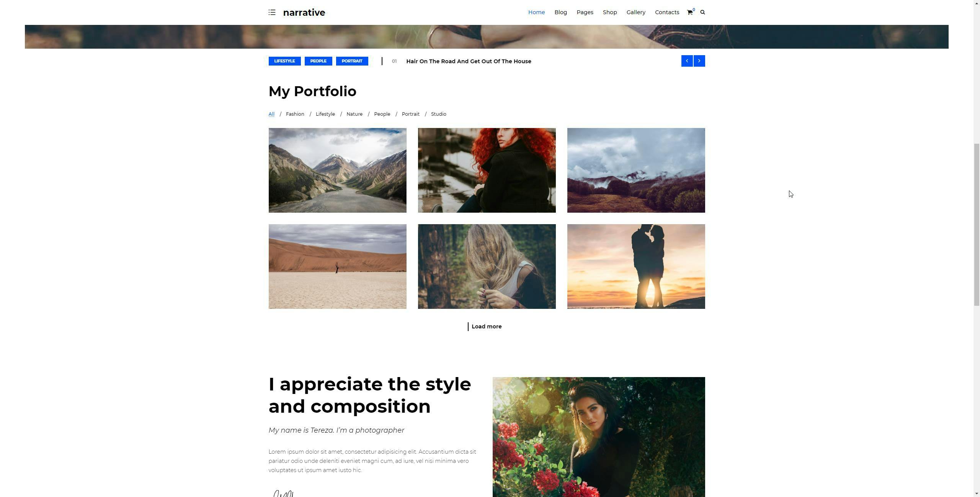Click the PORTRAIT category tag
Screen dimensions: 980x497
coord(352,61)
